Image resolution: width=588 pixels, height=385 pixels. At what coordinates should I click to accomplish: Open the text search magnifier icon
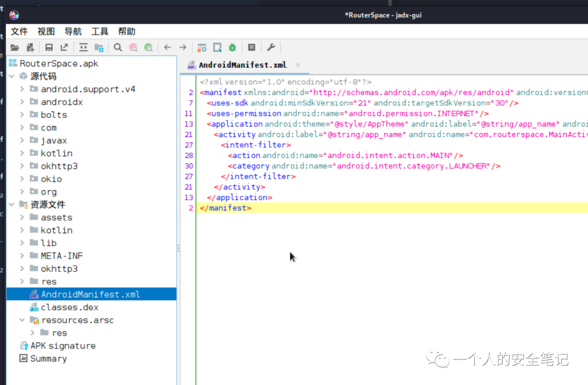click(118, 47)
